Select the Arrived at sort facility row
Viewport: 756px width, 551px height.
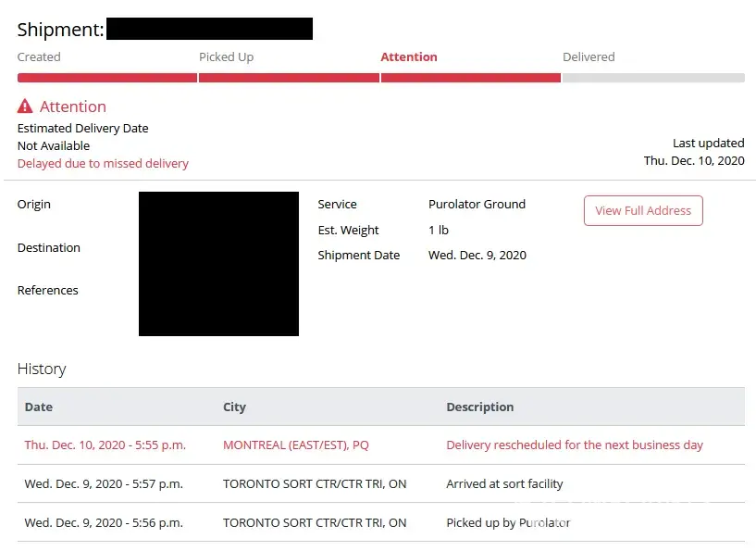[x=504, y=483]
